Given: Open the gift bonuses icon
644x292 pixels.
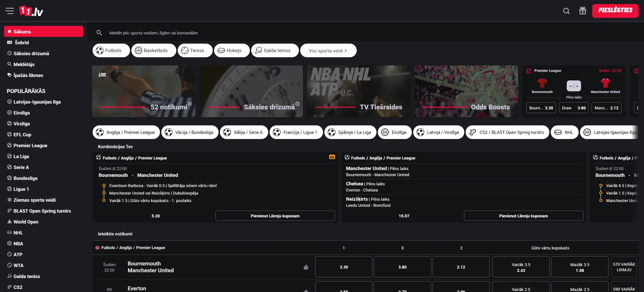Looking at the screenshot, I should click(x=583, y=11).
